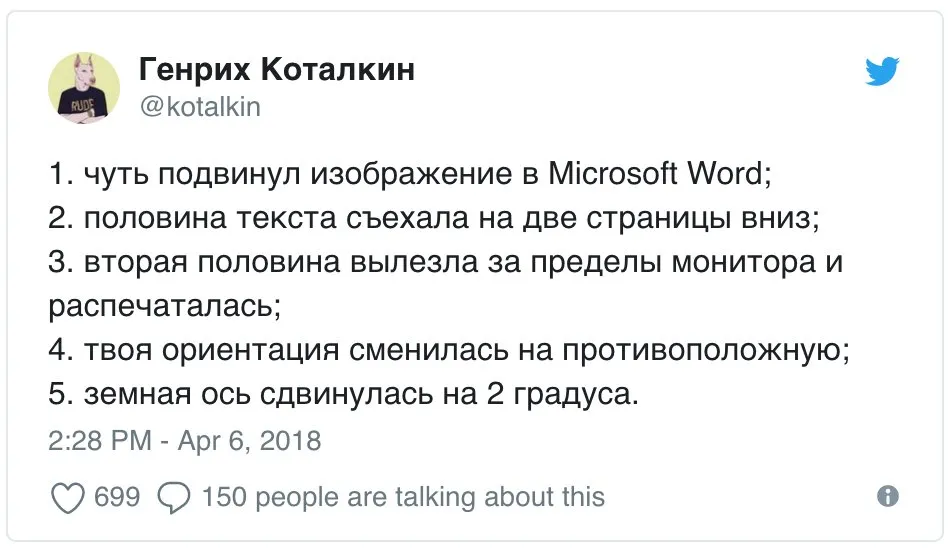Click the reply speech bubble icon
The width and height of the screenshot is (952, 554).
click(174, 498)
